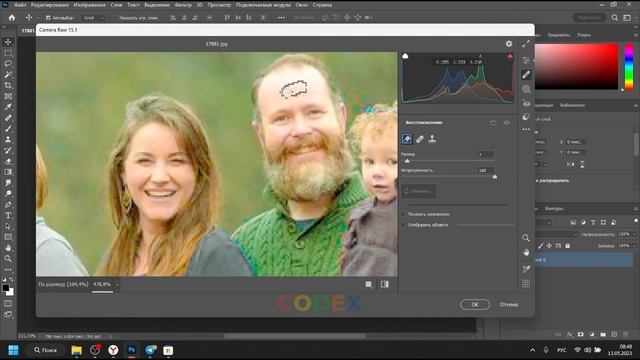Enable Show Transform Controls checkbox in options bar
Screen dimensions: 640x360
coord(114,18)
